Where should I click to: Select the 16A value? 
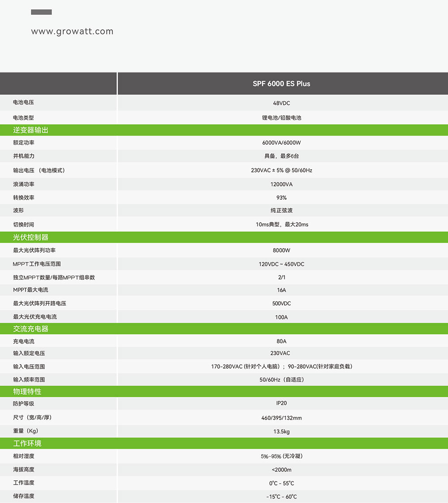[x=281, y=290]
